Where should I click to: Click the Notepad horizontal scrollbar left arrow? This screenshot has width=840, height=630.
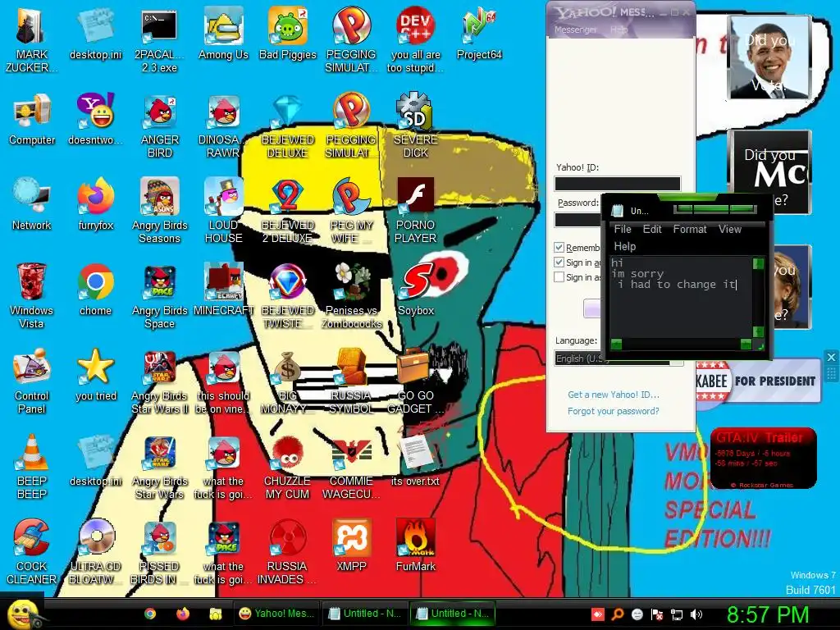(617, 344)
